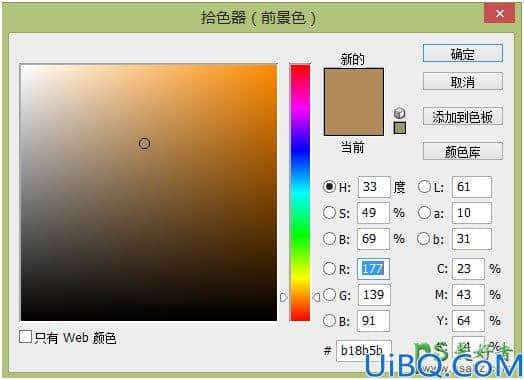Click the web-safe color swatch below the cube
Screen dimensions: 524x380
coord(400,128)
